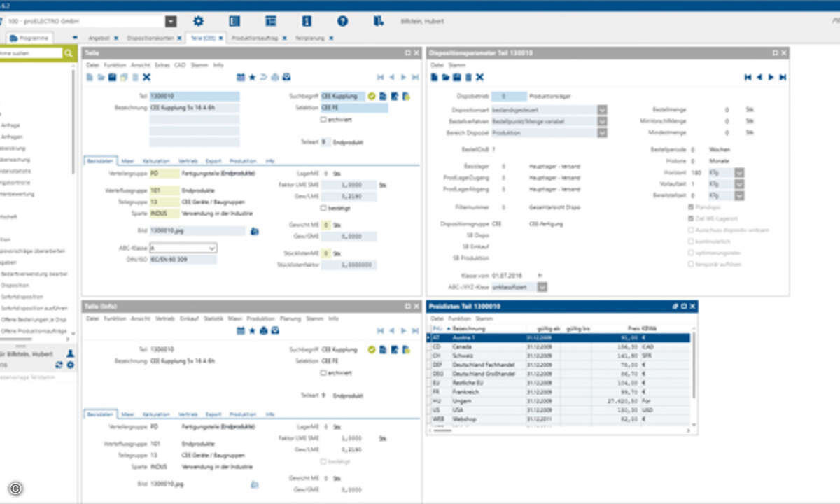Click the trash icon in Dispositionsparameter toolbar

(468, 77)
